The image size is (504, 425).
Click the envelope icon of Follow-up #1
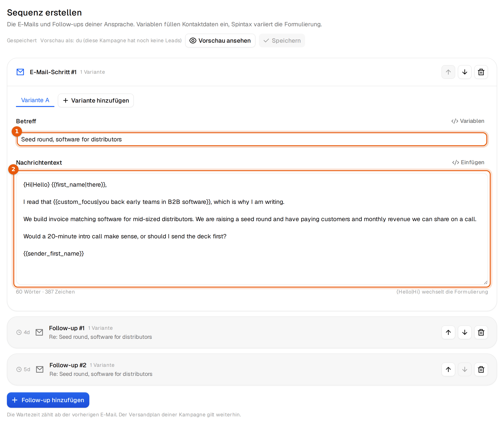click(x=39, y=332)
